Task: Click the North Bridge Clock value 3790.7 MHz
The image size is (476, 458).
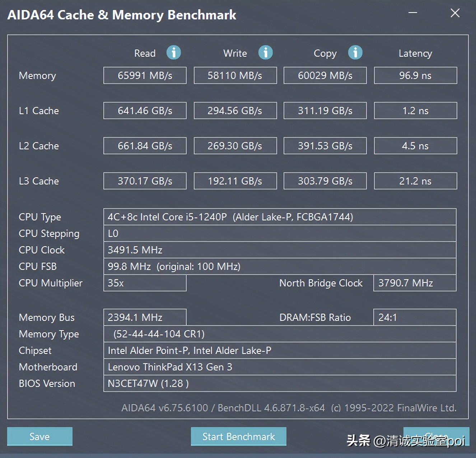Action: click(415, 283)
